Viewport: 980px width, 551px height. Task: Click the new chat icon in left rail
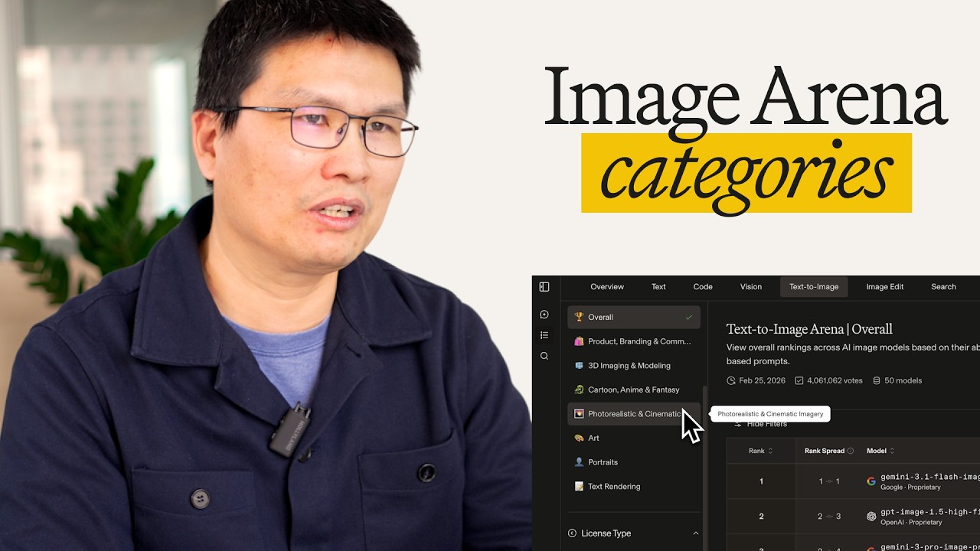click(544, 315)
